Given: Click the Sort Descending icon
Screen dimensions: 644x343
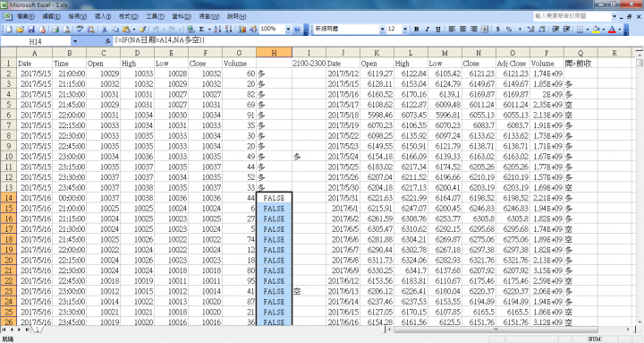Looking at the screenshot, I should click(x=228, y=30).
